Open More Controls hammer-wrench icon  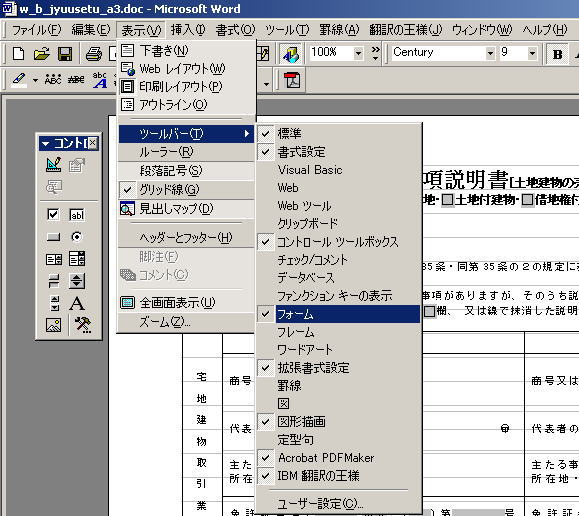83,325
